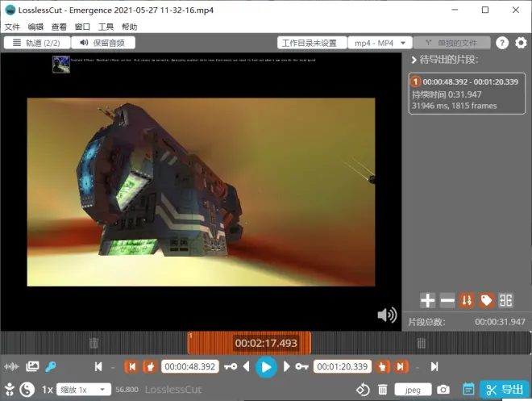Open the 帮助 menu
Image resolution: width=532 pixels, height=401 pixels.
tap(129, 27)
